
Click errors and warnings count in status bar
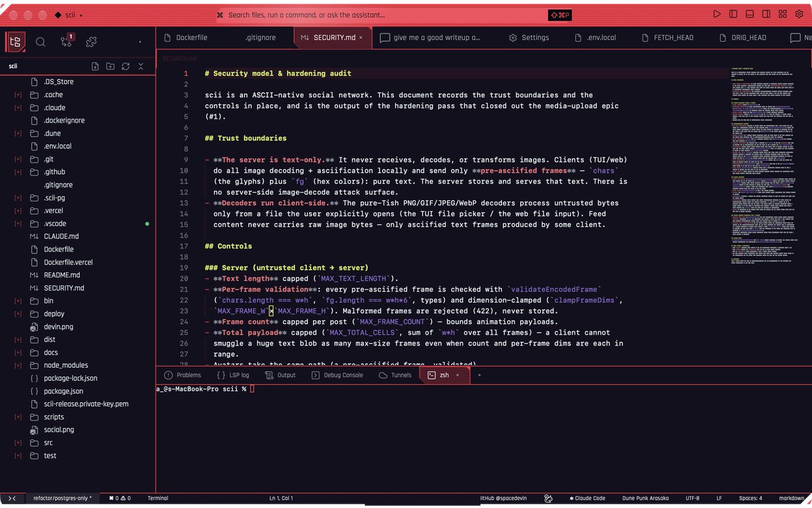[x=120, y=499]
